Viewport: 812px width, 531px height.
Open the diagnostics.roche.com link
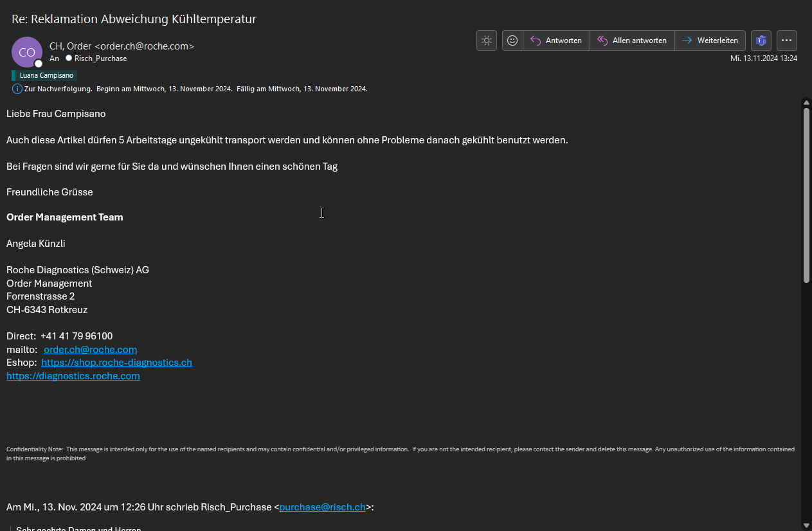coord(73,376)
